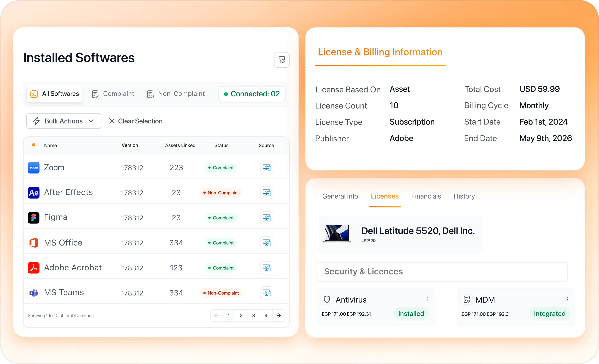This screenshot has width=599, height=364.
Task: Click the MS Teams app icon
Action: point(34,293)
